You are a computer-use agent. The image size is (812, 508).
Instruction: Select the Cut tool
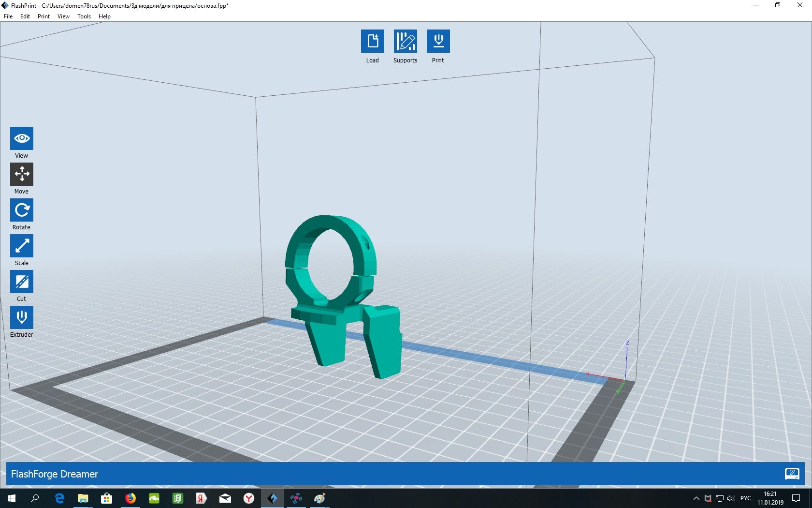tap(22, 282)
